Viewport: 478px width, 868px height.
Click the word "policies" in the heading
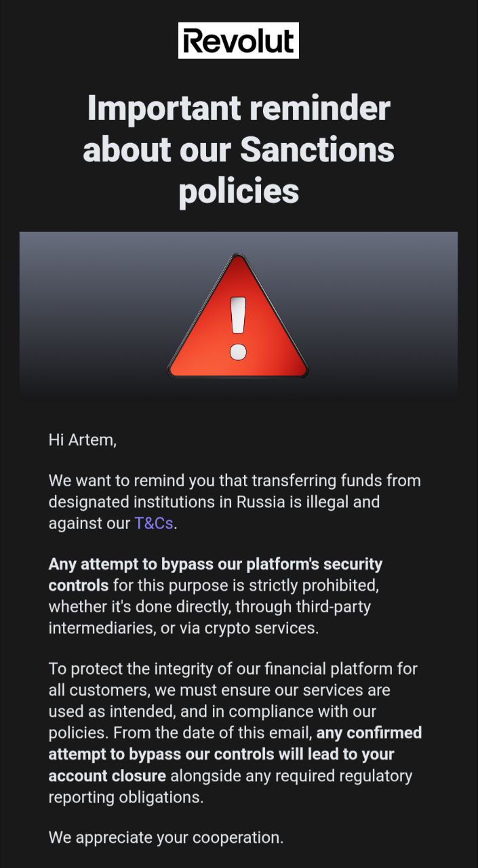(239, 191)
